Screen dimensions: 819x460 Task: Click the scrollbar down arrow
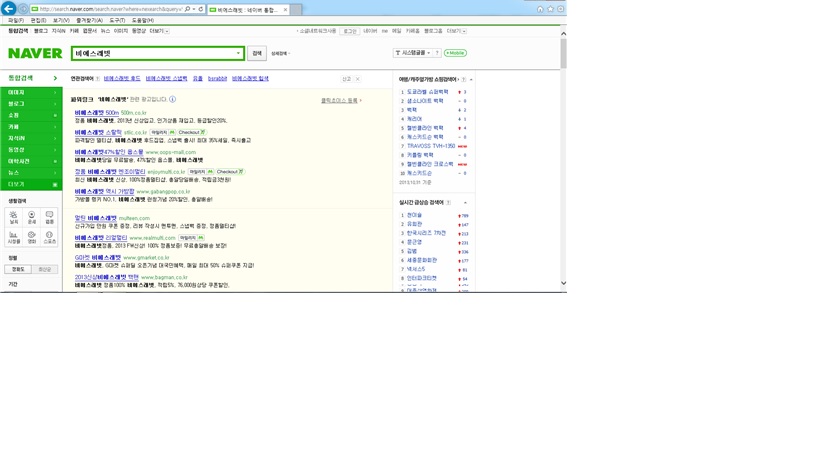pos(563,283)
